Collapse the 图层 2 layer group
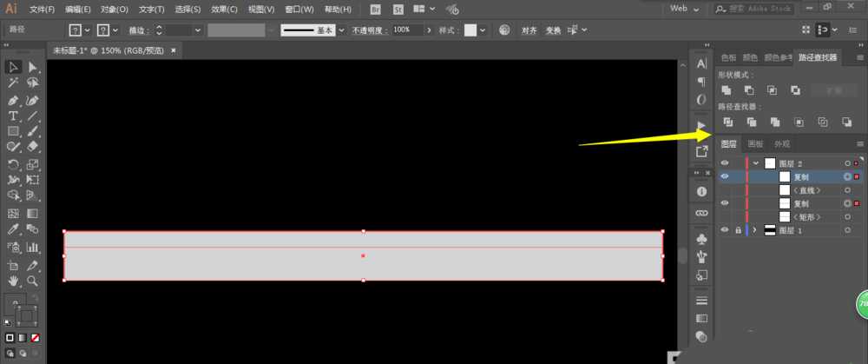 [756, 163]
